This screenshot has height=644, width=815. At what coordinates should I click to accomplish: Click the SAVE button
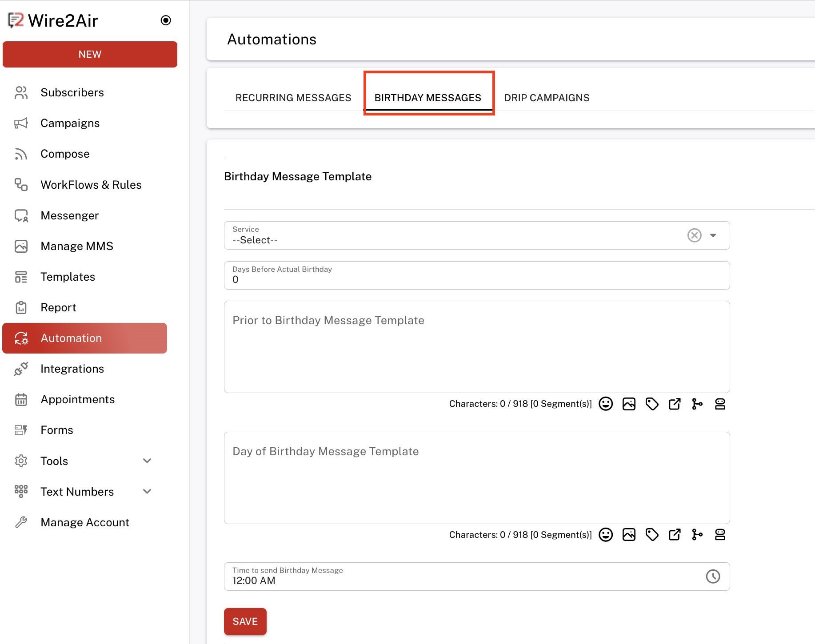[245, 621]
